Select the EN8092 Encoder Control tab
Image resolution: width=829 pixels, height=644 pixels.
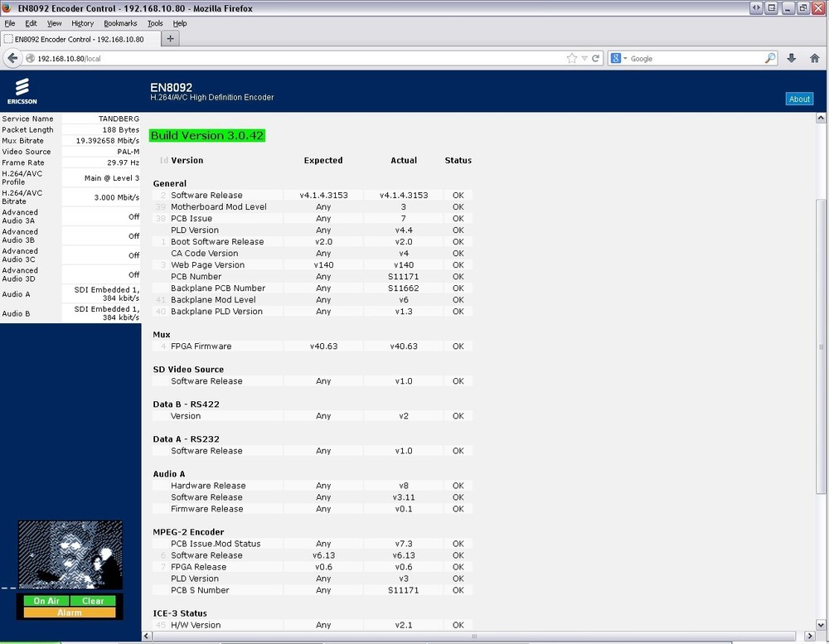pos(80,39)
